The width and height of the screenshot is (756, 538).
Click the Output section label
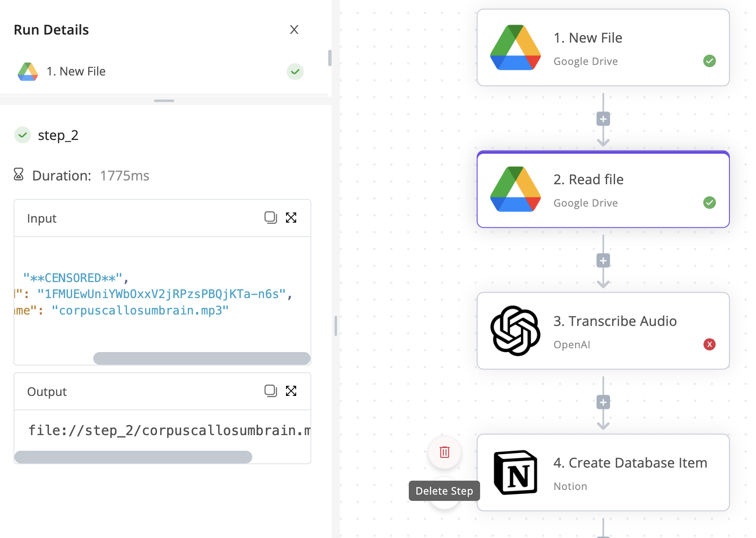[x=47, y=392]
